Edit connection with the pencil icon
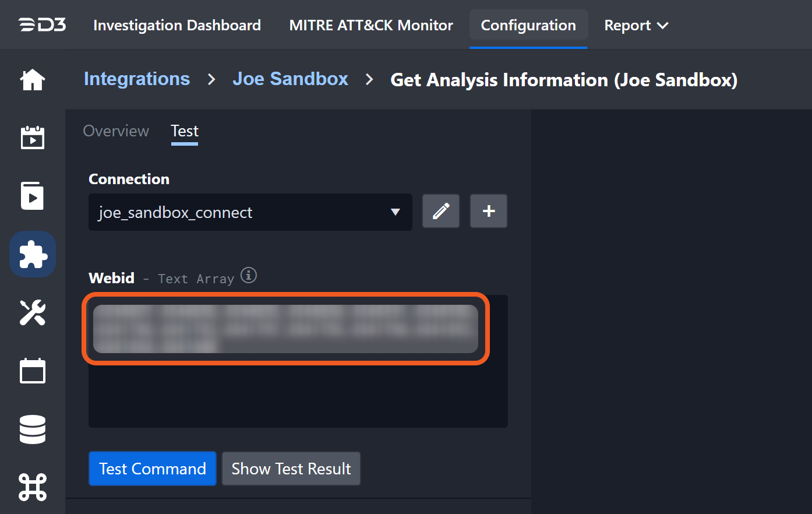The width and height of the screenshot is (812, 514). pyautogui.click(x=441, y=211)
